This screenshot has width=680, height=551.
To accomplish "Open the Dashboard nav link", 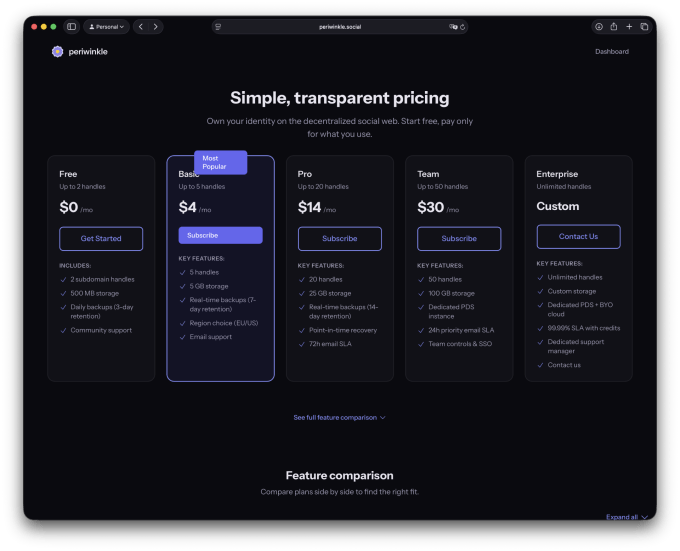I will click(611, 51).
